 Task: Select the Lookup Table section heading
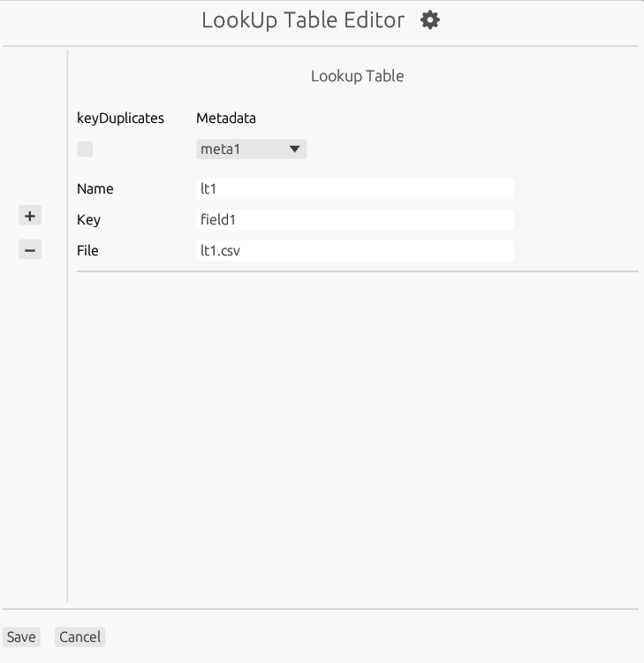pyautogui.click(x=358, y=76)
